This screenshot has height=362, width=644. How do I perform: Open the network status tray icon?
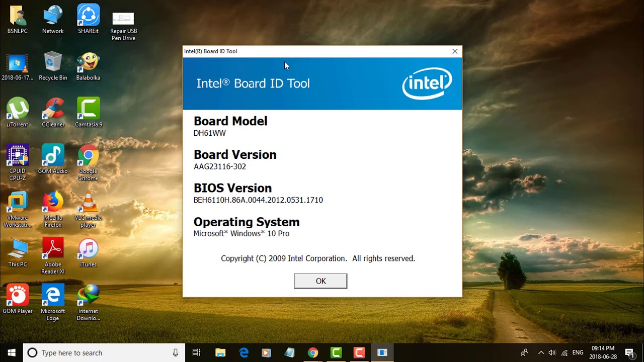pos(565,352)
